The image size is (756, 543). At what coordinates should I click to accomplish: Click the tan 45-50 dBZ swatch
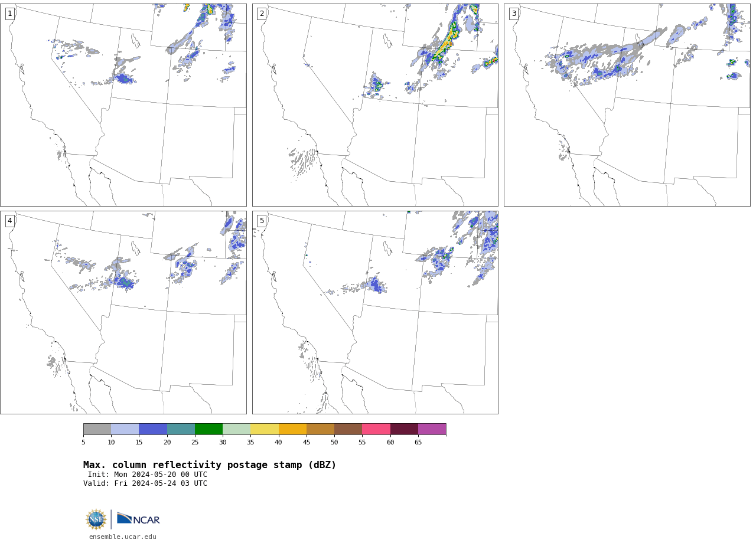point(320,429)
